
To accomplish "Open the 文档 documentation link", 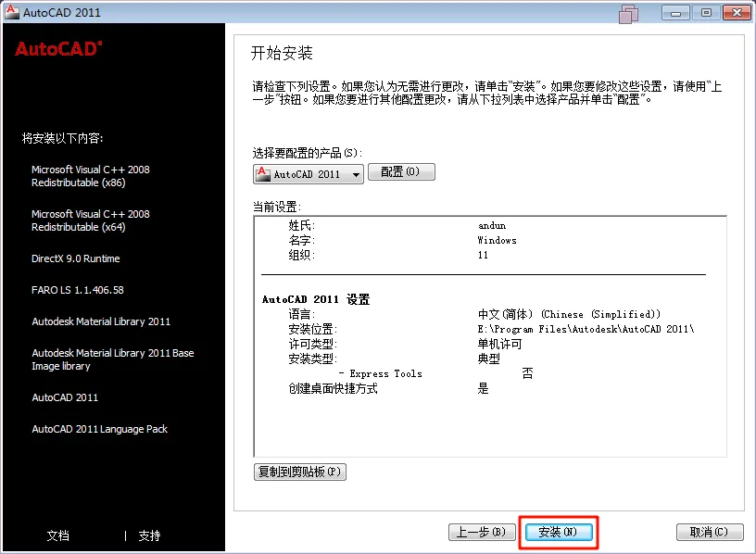I will click(x=57, y=535).
